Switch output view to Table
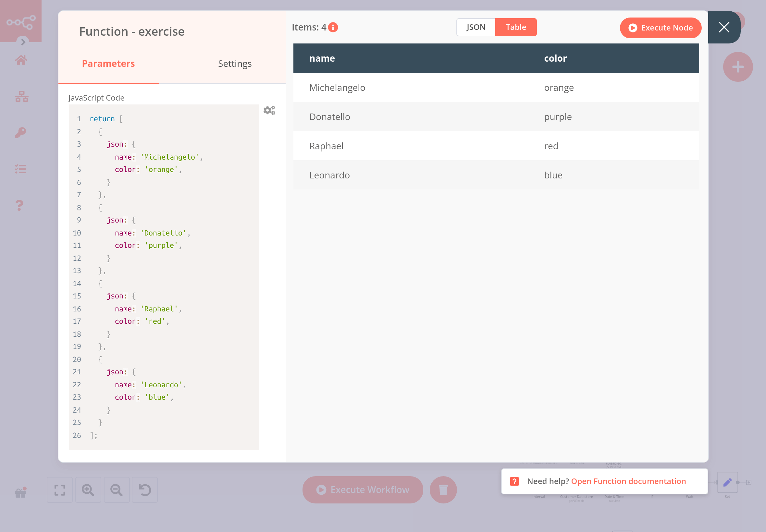This screenshot has height=532, width=766. (515, 27)
